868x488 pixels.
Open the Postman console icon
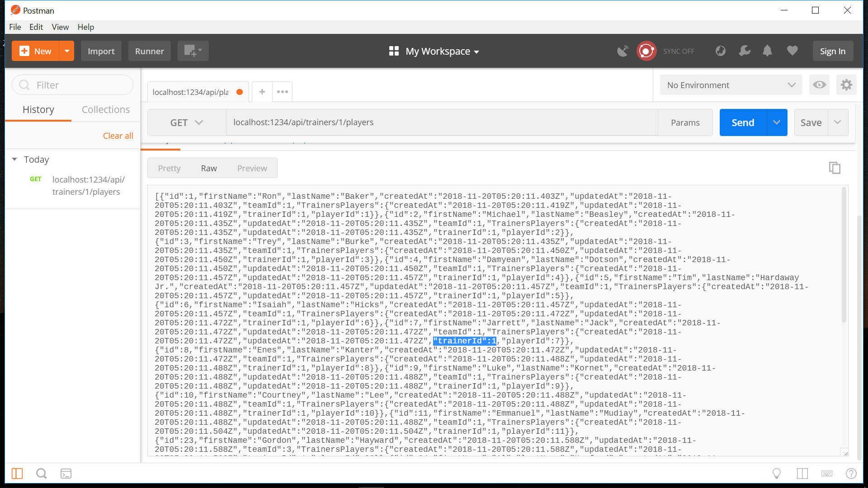(66, 474)
